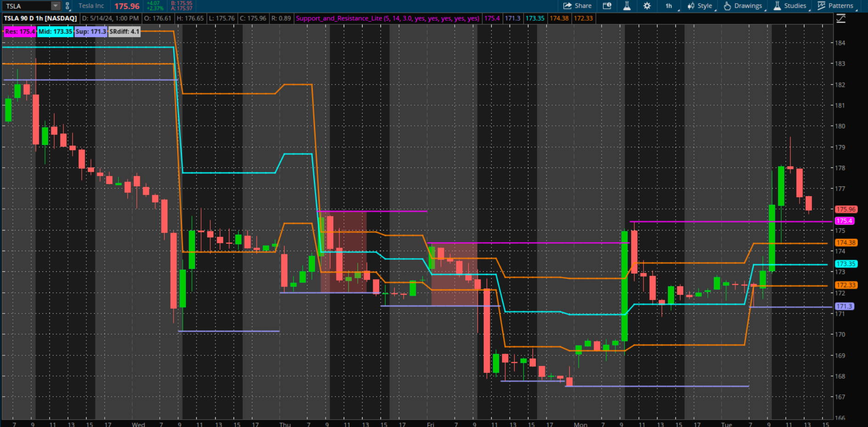
Task: Click the cyan 173.35 price bubble
Action: point(846,264)
